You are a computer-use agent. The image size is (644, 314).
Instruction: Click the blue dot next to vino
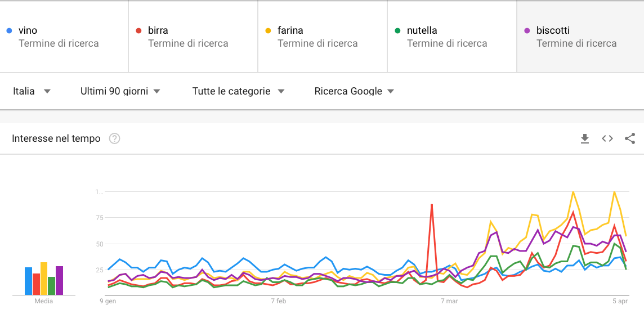[8, 30]
